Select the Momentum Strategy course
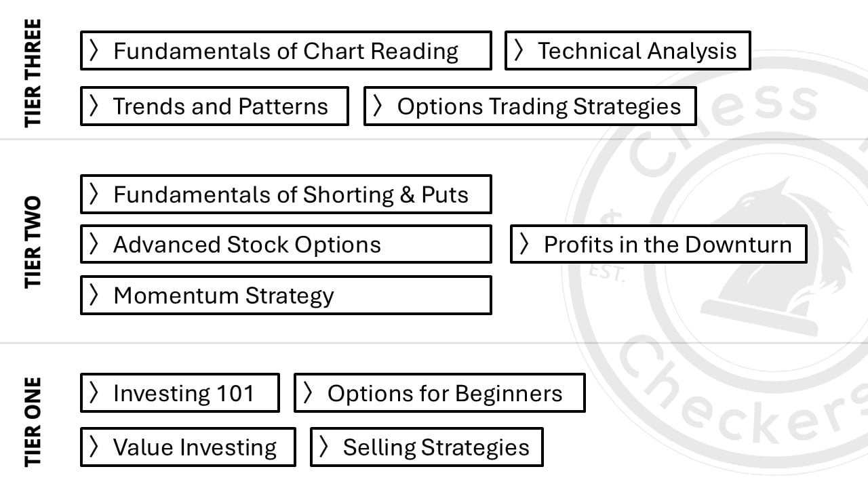The width and height of the screenshot is (868, 488). click(x=285, y=295)
